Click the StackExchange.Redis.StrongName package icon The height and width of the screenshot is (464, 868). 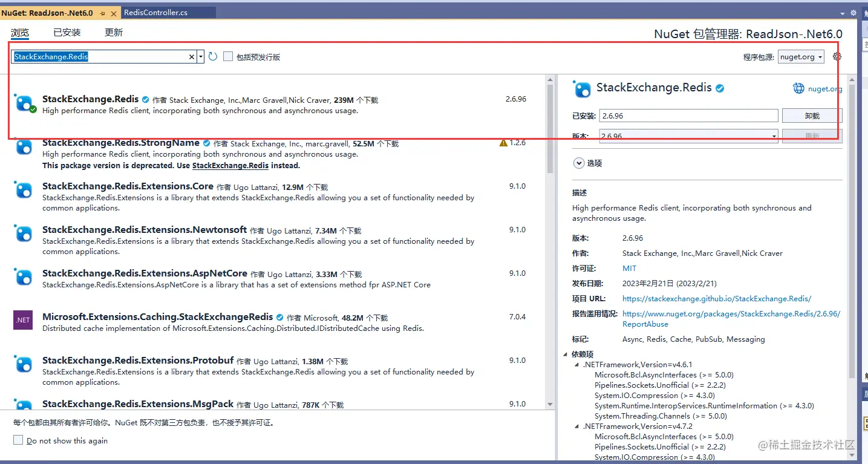click(24, 147)
